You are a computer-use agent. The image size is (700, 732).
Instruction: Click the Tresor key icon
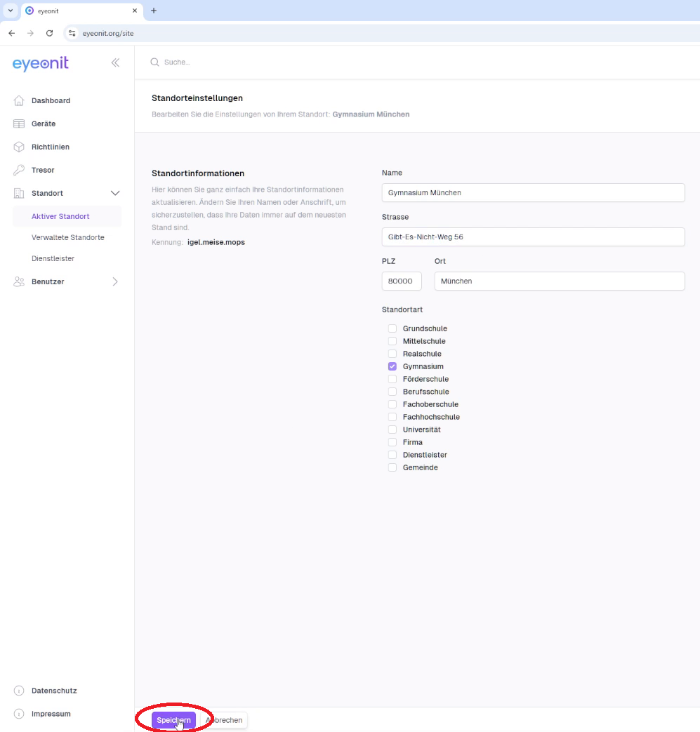click(x=19, y=170)
